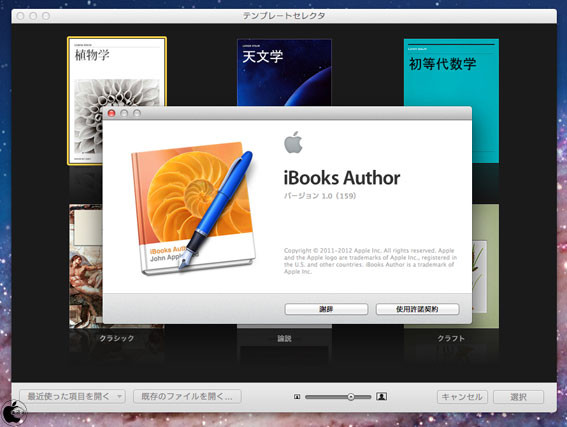Select the 天文学 astronomy template
Viewport: 567px width, 427px height.
[284, 72]
